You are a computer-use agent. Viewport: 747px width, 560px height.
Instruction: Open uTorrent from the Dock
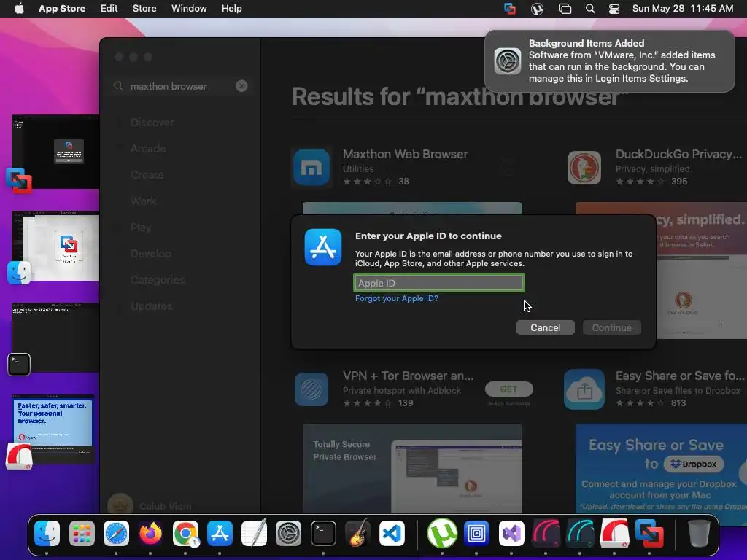pyautogui.click(x=442, y=533)
